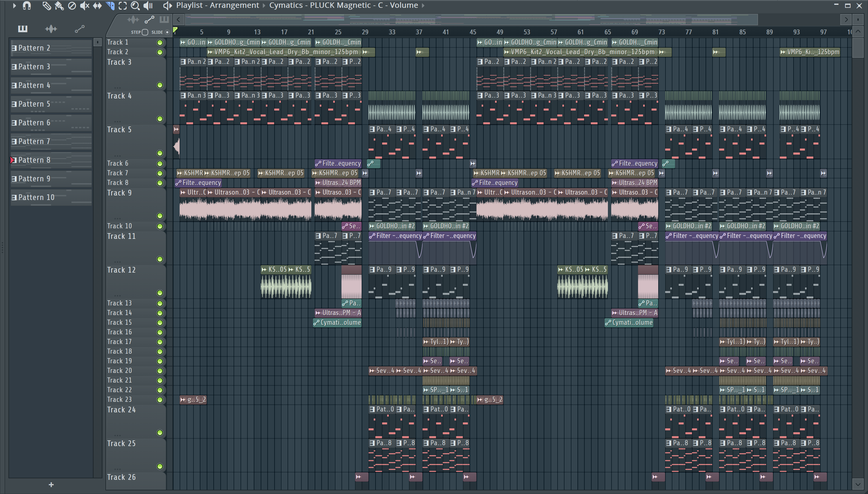Click the timeline scroll left arrow
868x494 pixels.
pos(179,20)
